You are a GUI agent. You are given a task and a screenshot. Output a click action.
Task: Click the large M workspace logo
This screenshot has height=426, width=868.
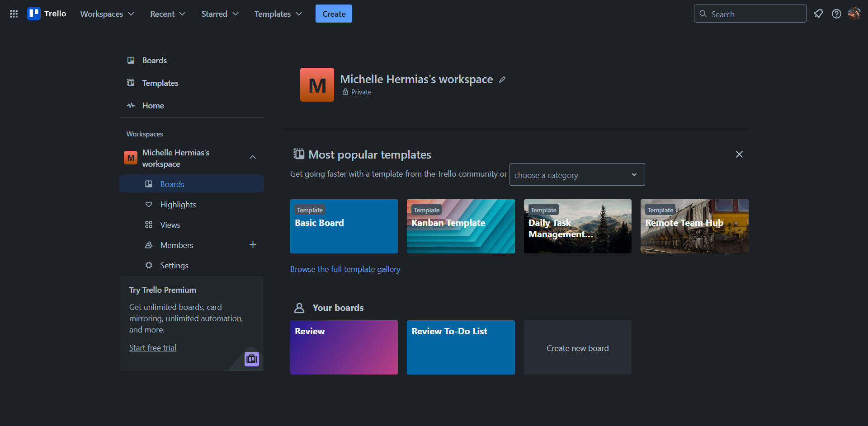[317, 84]
